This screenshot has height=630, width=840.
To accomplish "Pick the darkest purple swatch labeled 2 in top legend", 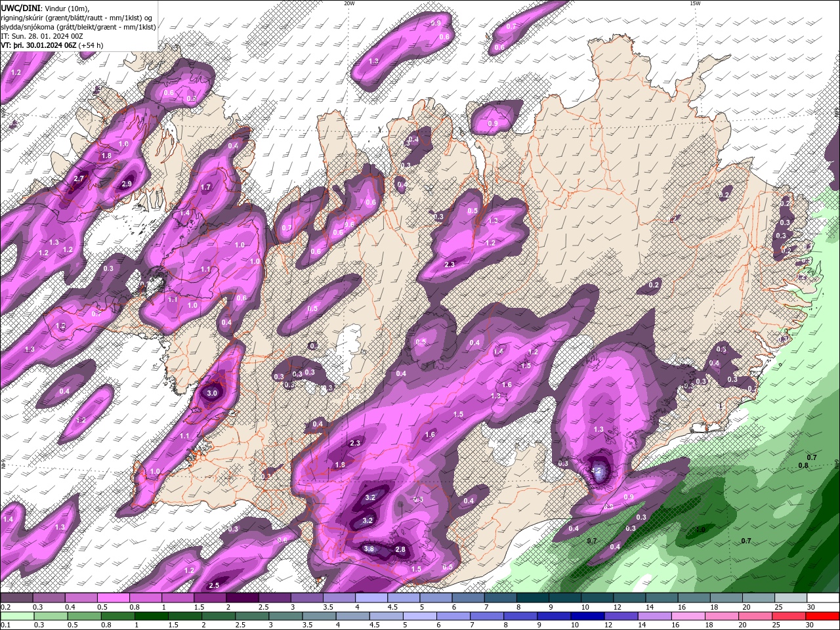I will click(242, 598).
